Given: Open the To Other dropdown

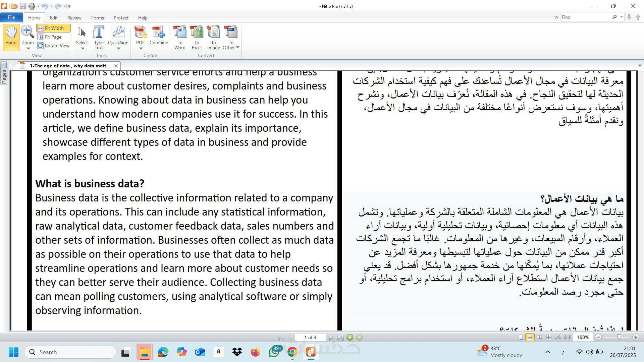Looking at the screenshot, I should pyautogui.click(x=237, y=48).
